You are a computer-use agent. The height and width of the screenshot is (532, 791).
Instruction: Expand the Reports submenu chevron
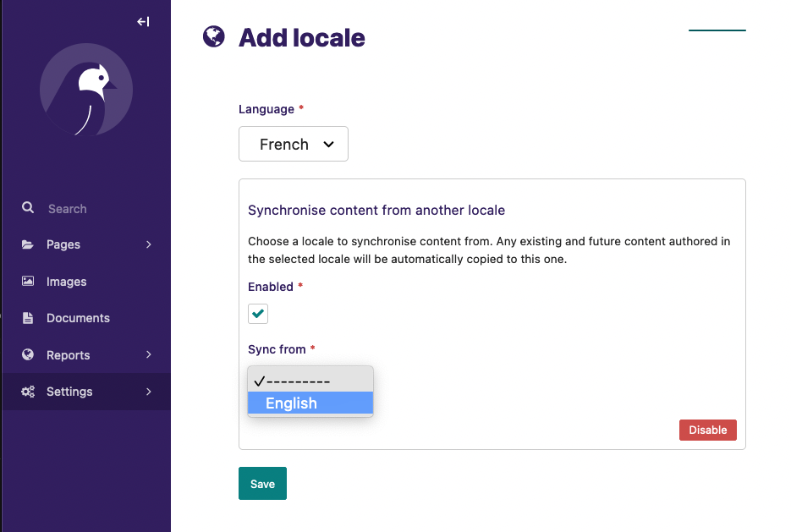pos(149,354)
